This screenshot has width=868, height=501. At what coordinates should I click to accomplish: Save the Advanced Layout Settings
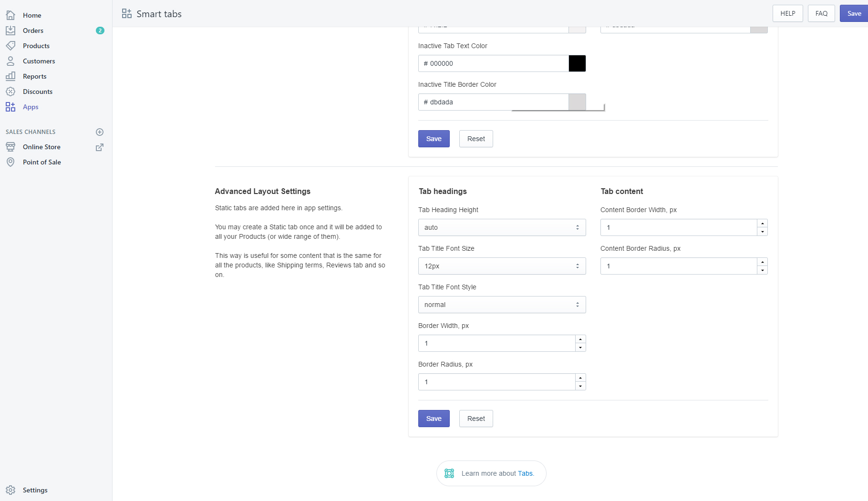point(433,418)
